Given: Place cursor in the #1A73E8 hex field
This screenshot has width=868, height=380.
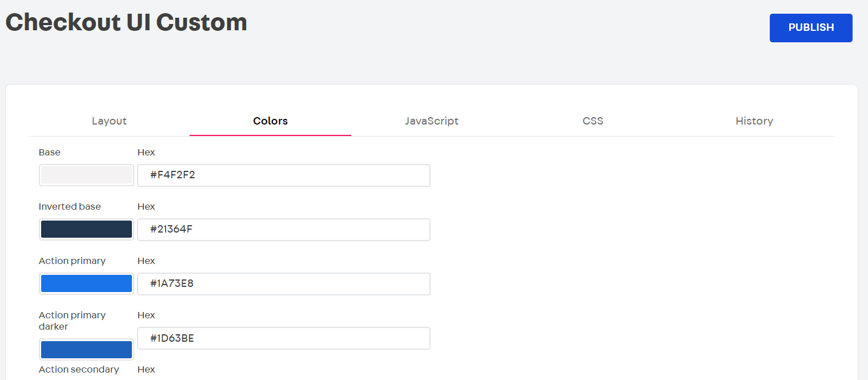Looking at the screenshot, I should 284,283.
